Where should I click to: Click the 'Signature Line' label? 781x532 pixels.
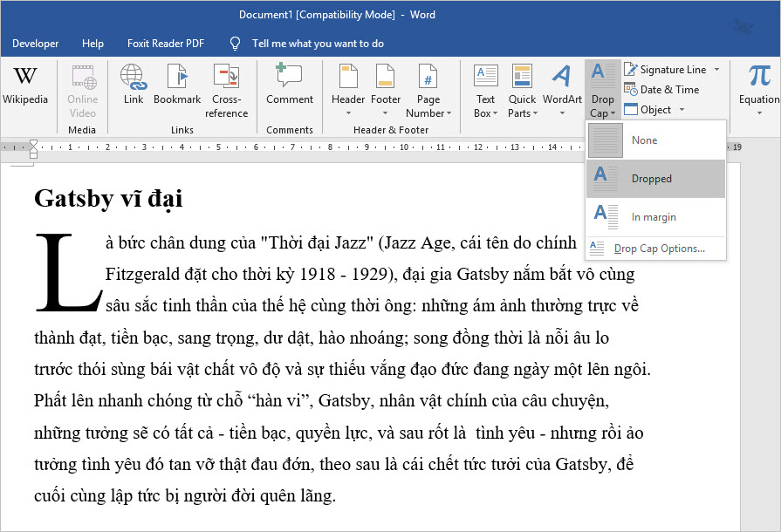673,70
